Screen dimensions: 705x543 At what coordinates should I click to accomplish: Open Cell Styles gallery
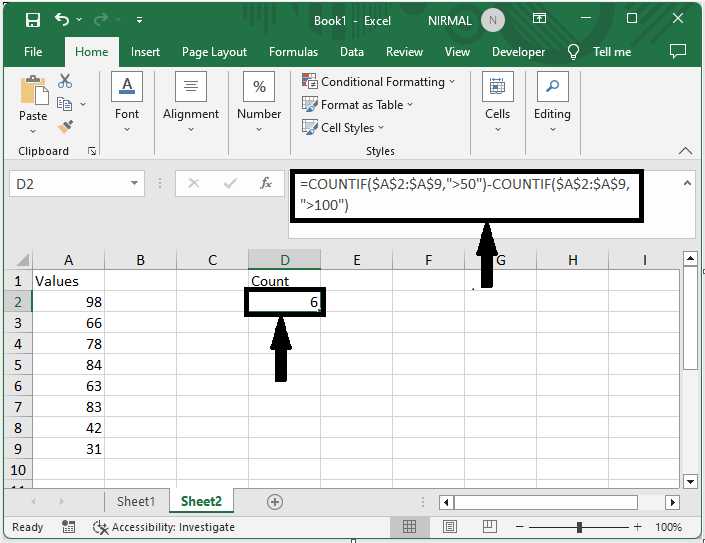pyautogui.click(x=343, y=128)
